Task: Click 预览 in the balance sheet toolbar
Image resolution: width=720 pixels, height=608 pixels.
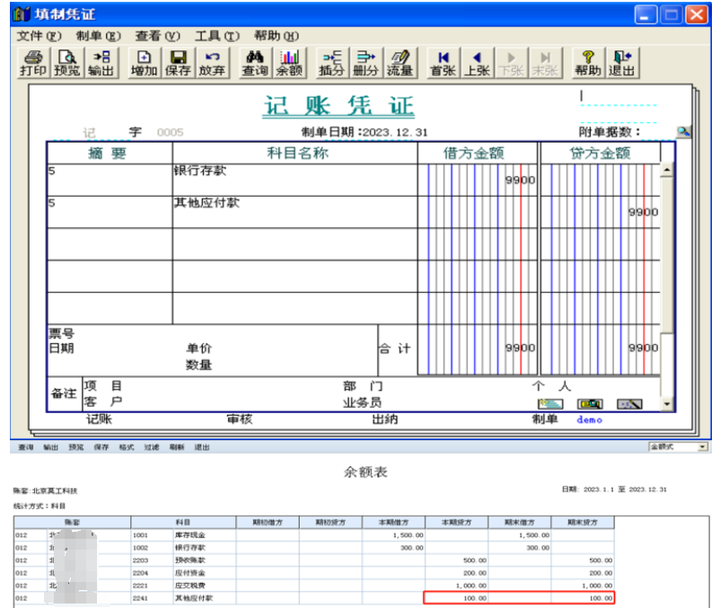Action: coord(76,447)
